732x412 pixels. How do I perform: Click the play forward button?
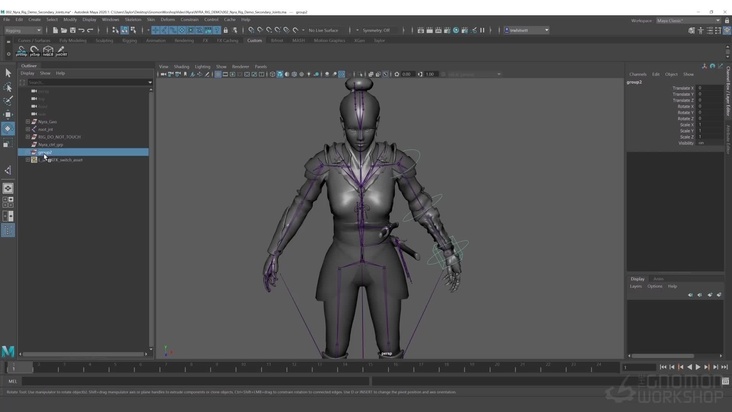[698, 367]
